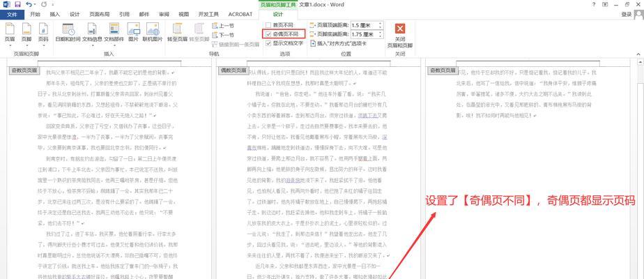Go to 下一节 next section
Image resolution: width=644 pixels, height=279 pixels.
224,36
